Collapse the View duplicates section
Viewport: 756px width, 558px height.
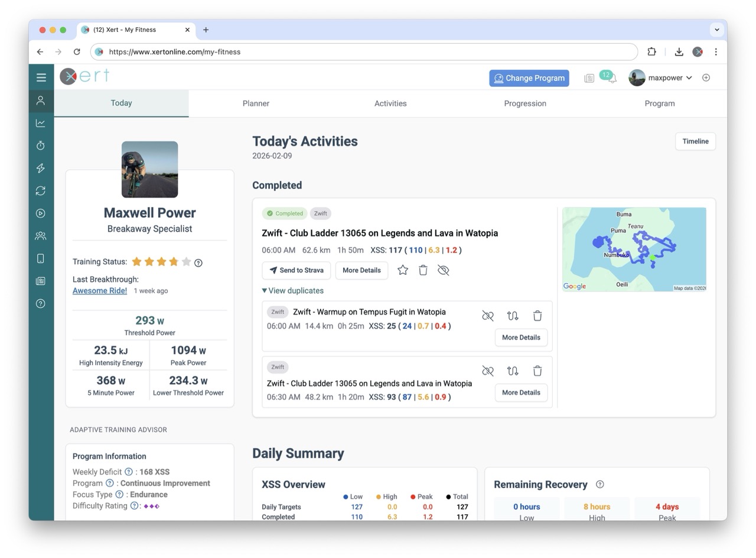click(x=292, y=291)
